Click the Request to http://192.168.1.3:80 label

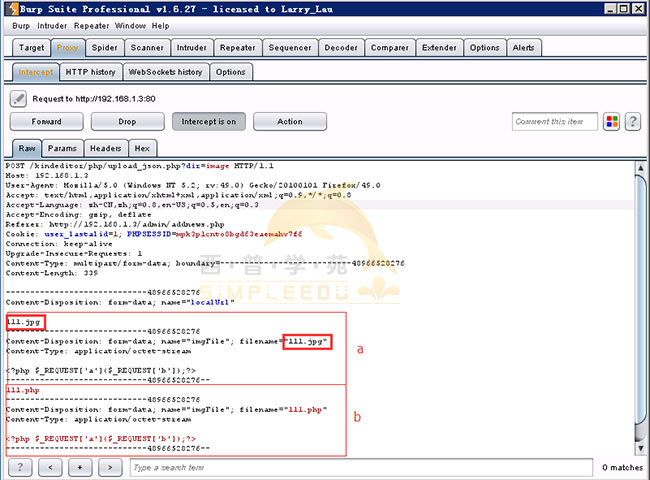coord(94,99)
